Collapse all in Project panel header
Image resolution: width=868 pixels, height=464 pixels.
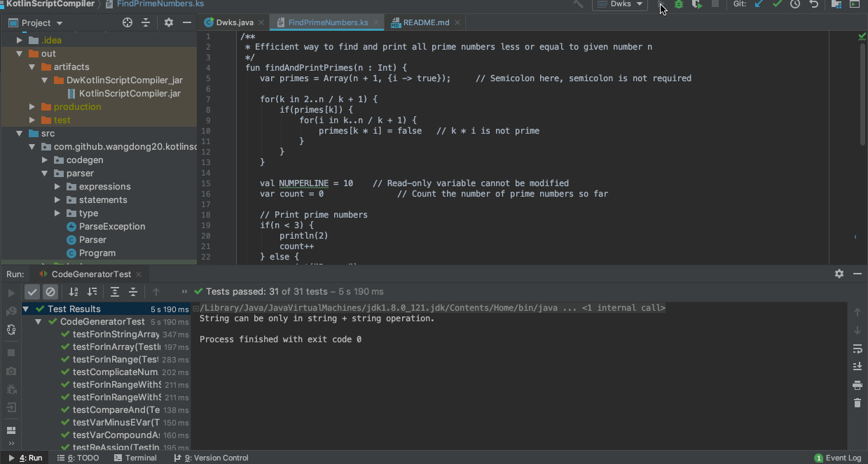click(x=146, y=22)
